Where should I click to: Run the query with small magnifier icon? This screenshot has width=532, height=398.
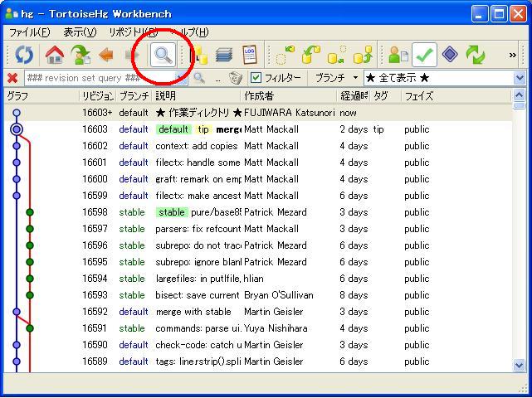point(199,78)
